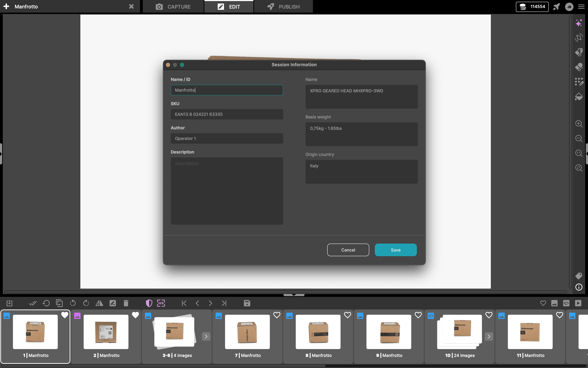Click the floppy disk save icon

coord(247,303)
